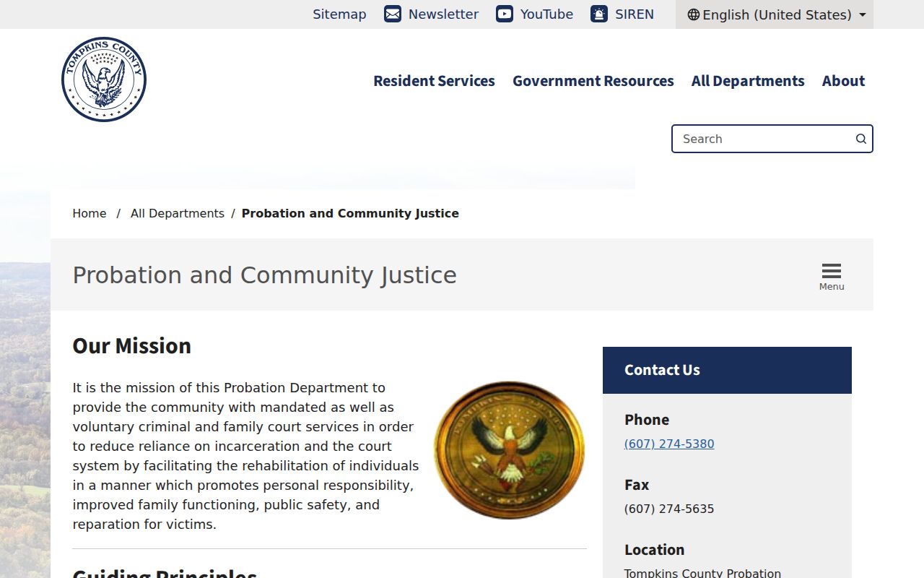
Task: Open the SIREN link text
Action: 635,14
